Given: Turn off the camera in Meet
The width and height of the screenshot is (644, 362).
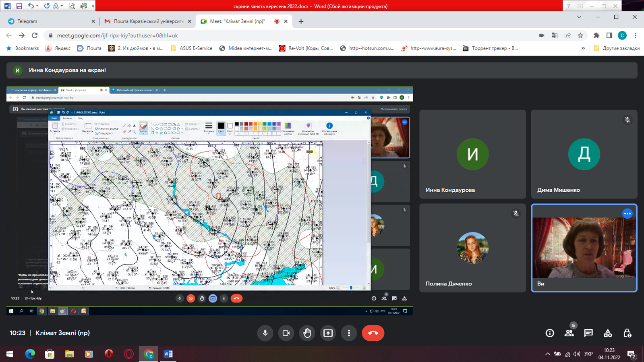Looking at the screenshot, I should (x=286, y=333).
